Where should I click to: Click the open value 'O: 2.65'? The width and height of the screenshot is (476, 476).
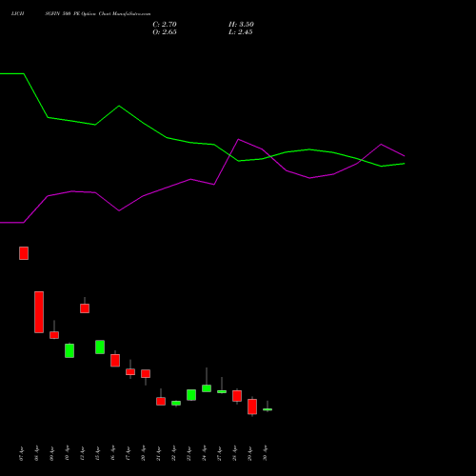point(165,32)
